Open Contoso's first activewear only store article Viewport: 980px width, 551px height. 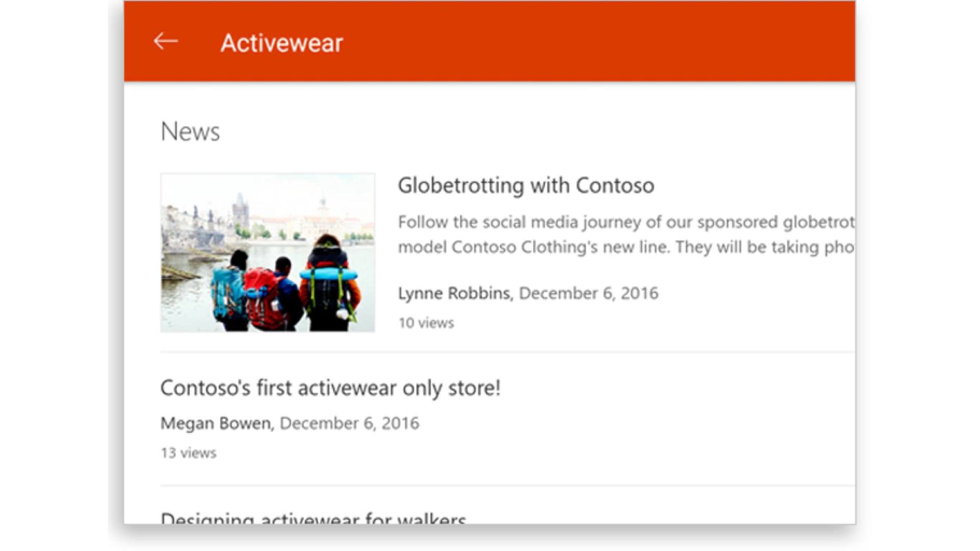click(330, 388)
